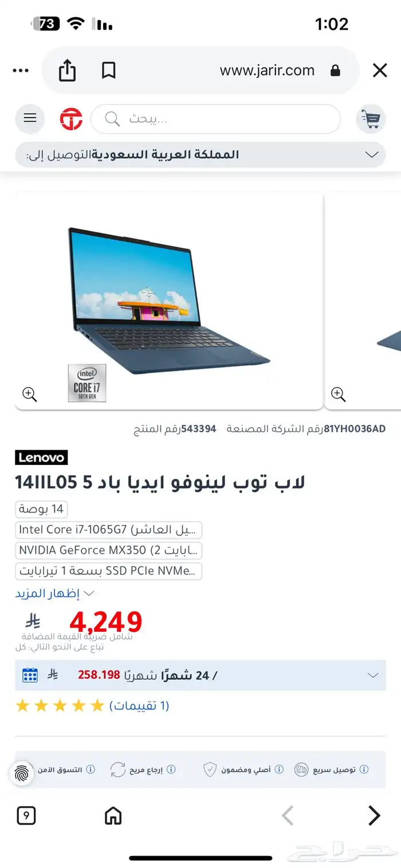
Task: Open the shopping cart icon
Action: (371, 119)
